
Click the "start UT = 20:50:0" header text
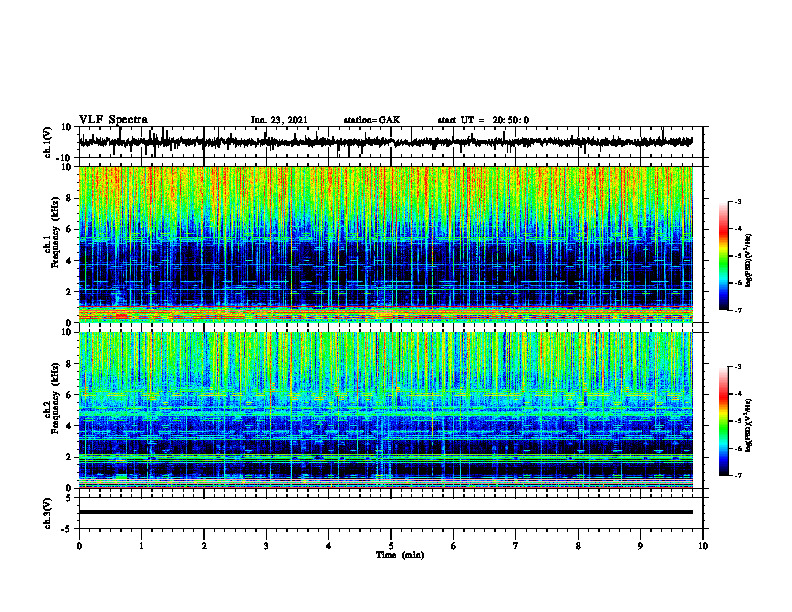(483, 120)
